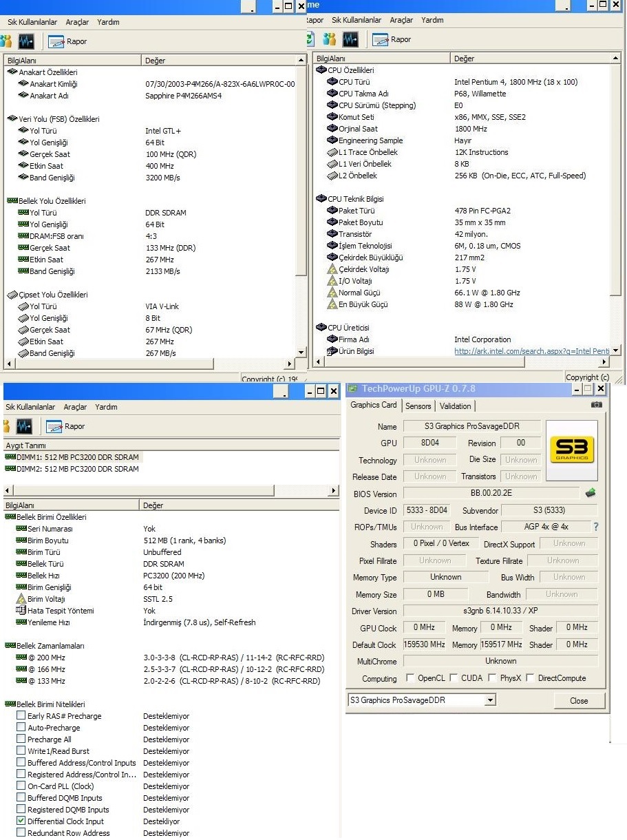
Task: Open the Validation tab in GPU-Z
Action: (455, 406)
